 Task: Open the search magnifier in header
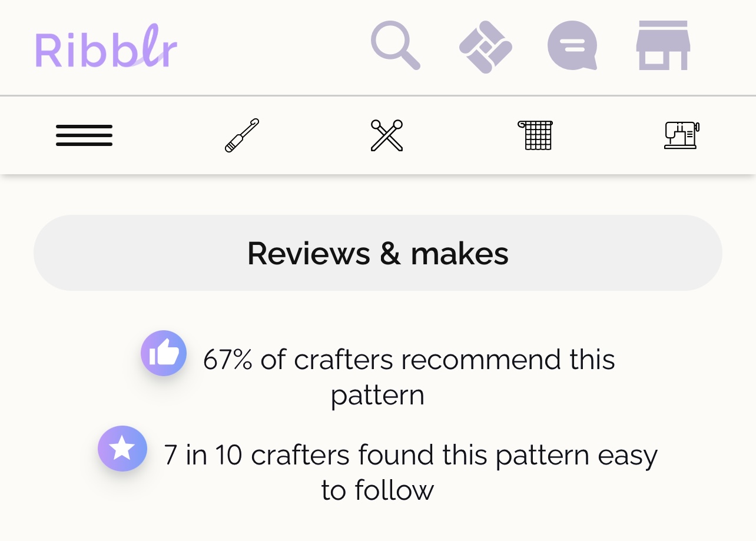click(x=396, y=45)
